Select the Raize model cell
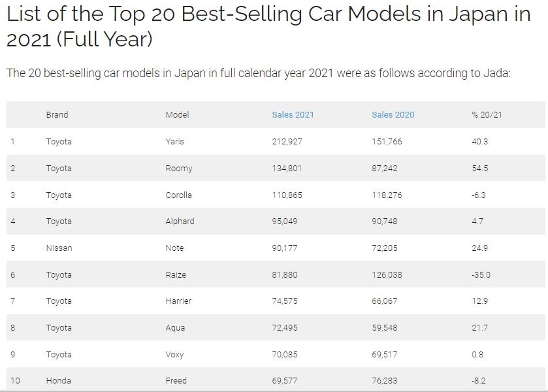Screen dimensions: 548x392 point(176,274)
